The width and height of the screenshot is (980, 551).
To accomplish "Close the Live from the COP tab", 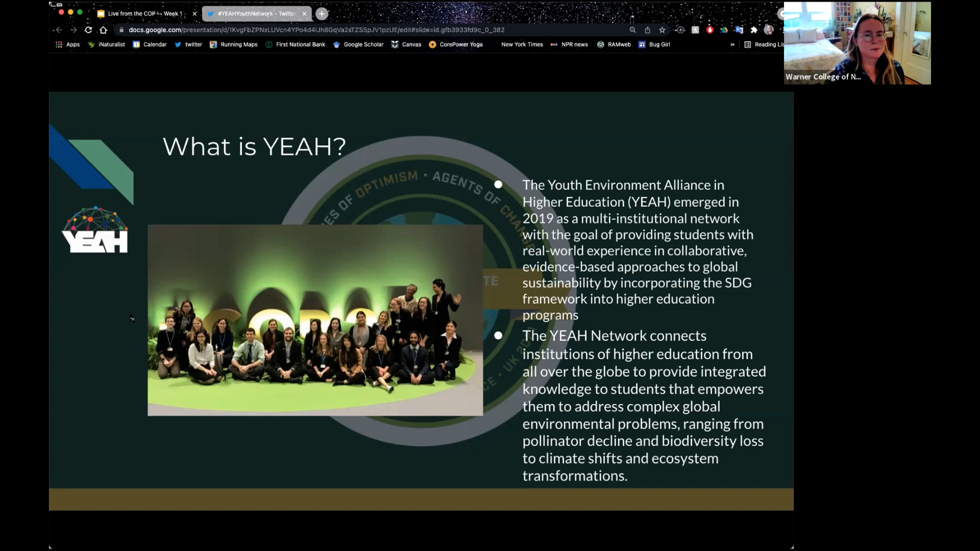I will 194,13.
